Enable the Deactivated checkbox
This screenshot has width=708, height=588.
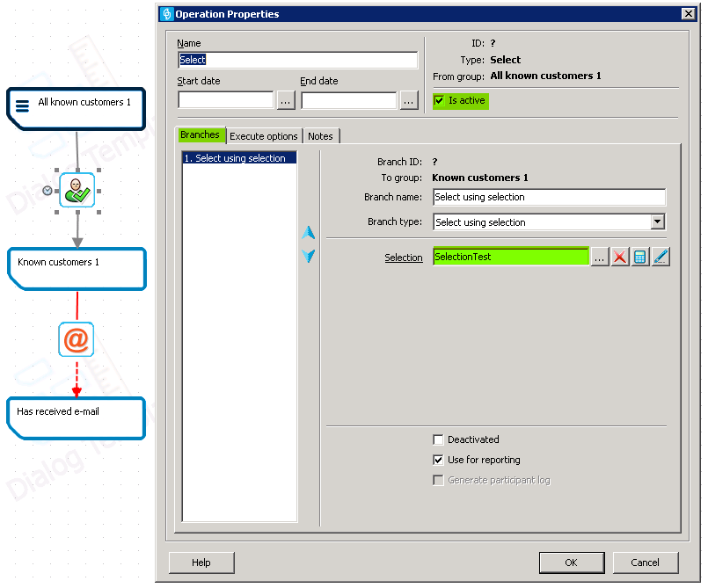click(439, 439)
